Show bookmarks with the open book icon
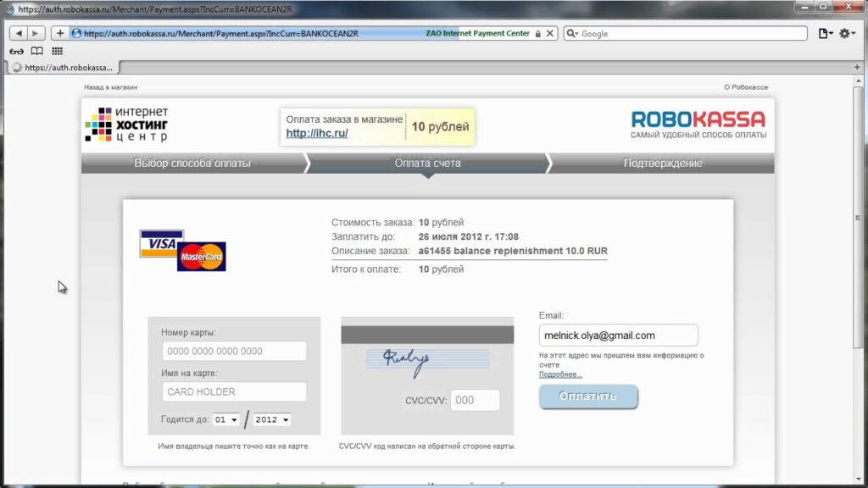The height and width of the screenshot is (488, 868). click(x=36, y=51)
